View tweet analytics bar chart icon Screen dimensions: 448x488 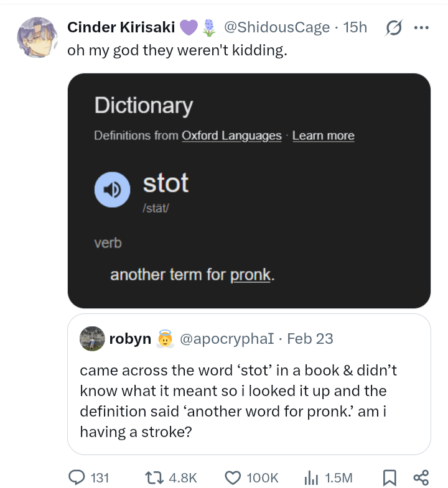click(x=311, y=477)
